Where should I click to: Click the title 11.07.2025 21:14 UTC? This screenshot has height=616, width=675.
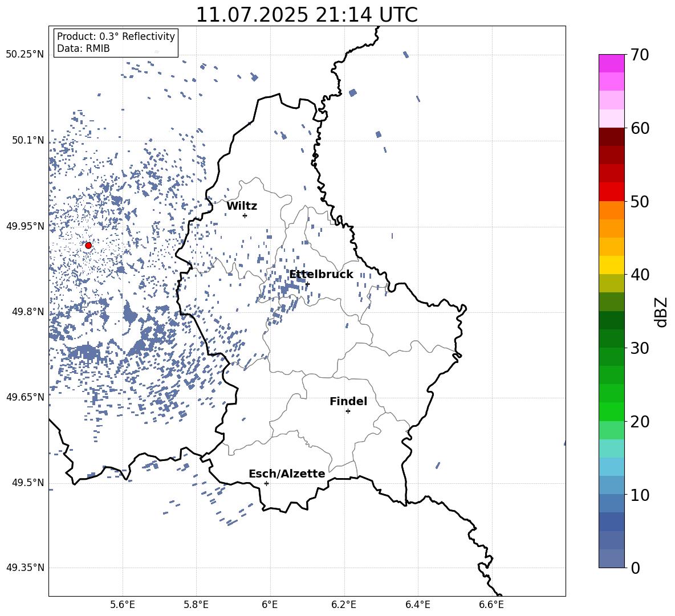click(x=307, y=15)
